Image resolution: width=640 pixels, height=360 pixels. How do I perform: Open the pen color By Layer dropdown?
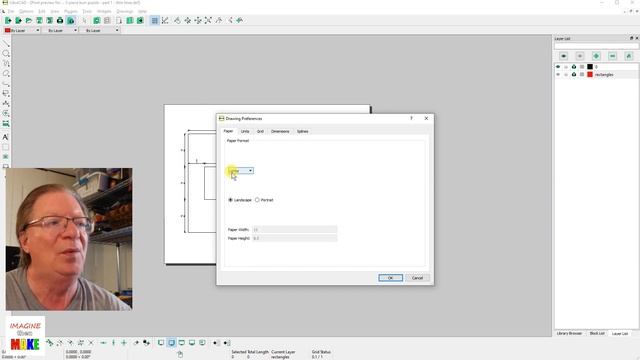pyautogui.click(x=22, y=30)
